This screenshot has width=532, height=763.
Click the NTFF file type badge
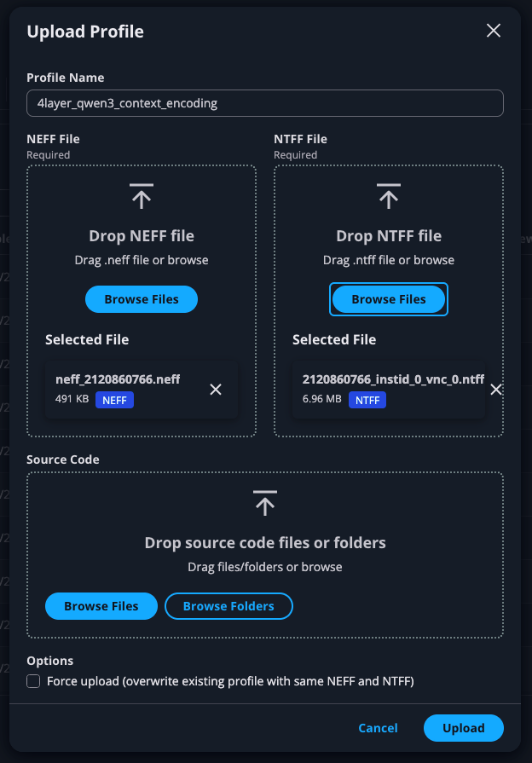[x=367, y=400]
